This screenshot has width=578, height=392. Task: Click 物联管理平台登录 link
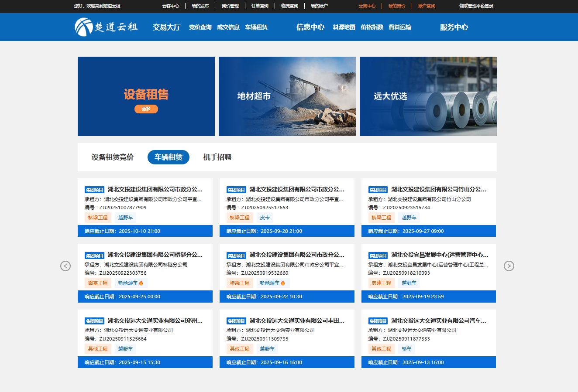(x=476, y=6)
